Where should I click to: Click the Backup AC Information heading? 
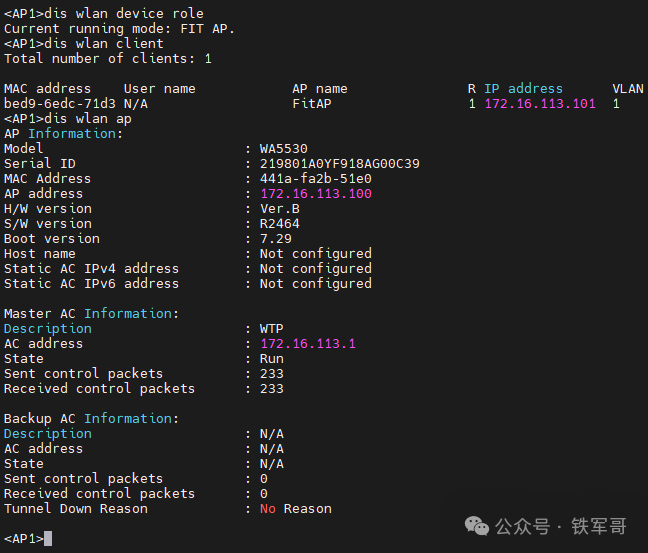(91, 419)
